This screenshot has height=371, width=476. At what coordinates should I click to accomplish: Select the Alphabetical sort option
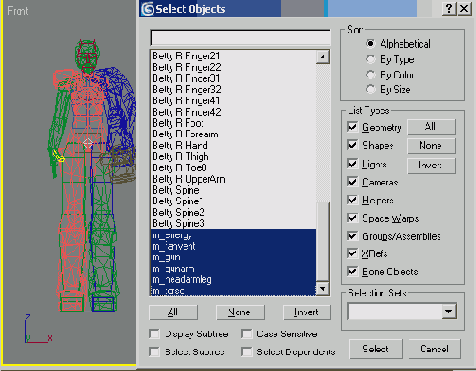(x=370, y=44)
